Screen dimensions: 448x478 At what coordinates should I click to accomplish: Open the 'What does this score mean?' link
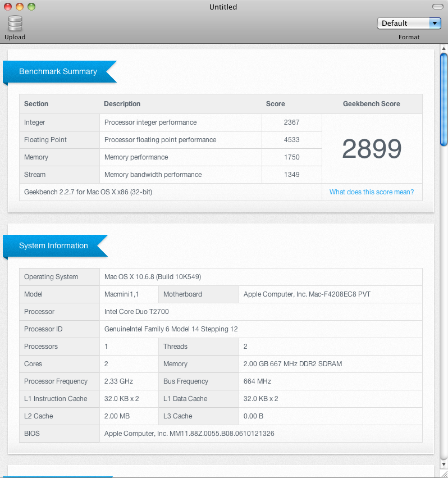click(x=372, y=192)
